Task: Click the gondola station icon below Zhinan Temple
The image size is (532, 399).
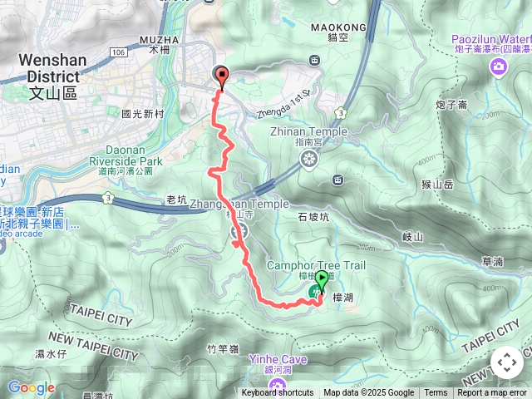Action: (x=337, y=180)
